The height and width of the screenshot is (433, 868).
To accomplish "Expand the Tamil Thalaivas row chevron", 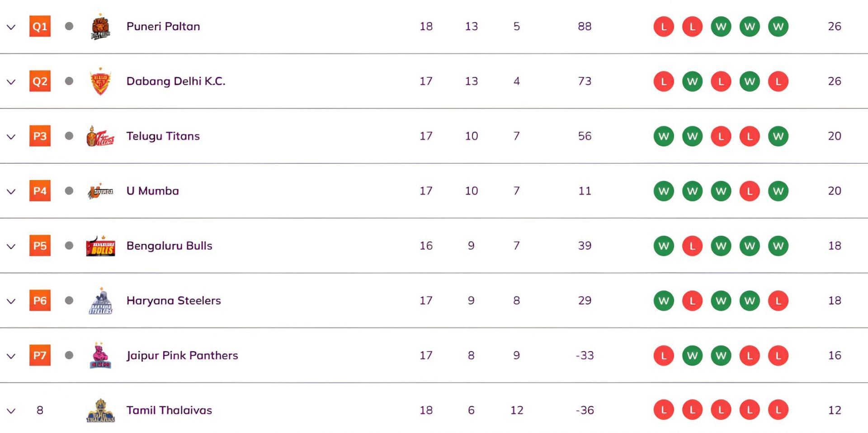I will (x=11, y=411).
